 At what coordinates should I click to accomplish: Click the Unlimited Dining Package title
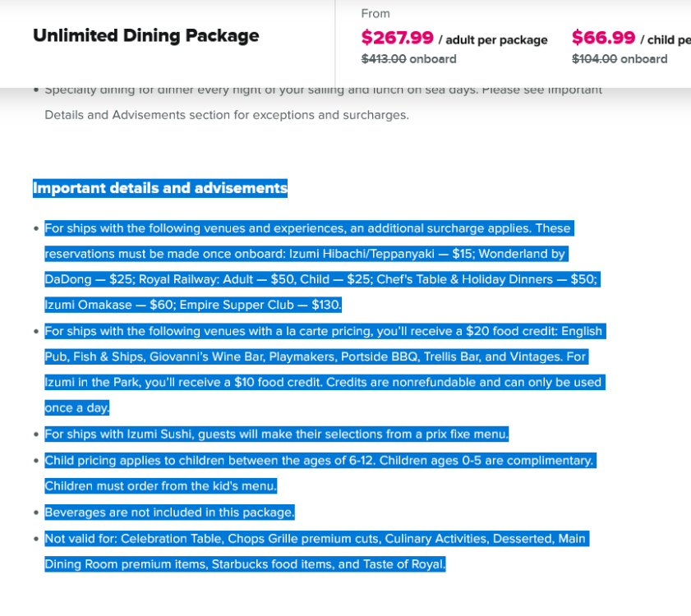point(146,35)
